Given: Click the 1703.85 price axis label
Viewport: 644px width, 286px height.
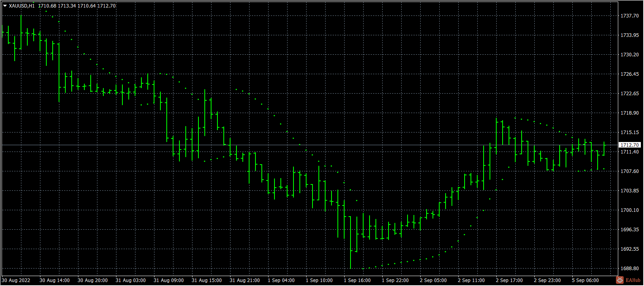Looking at the screenshot, I should coord(630,191).
